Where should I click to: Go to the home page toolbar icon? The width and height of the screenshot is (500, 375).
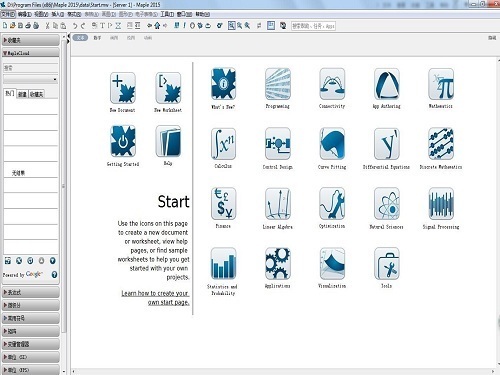pyautogui.click(x=157, y=26)
